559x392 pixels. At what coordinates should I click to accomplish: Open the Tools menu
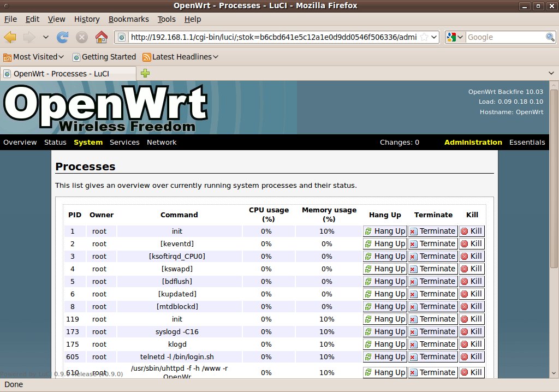tap(166, 19)
